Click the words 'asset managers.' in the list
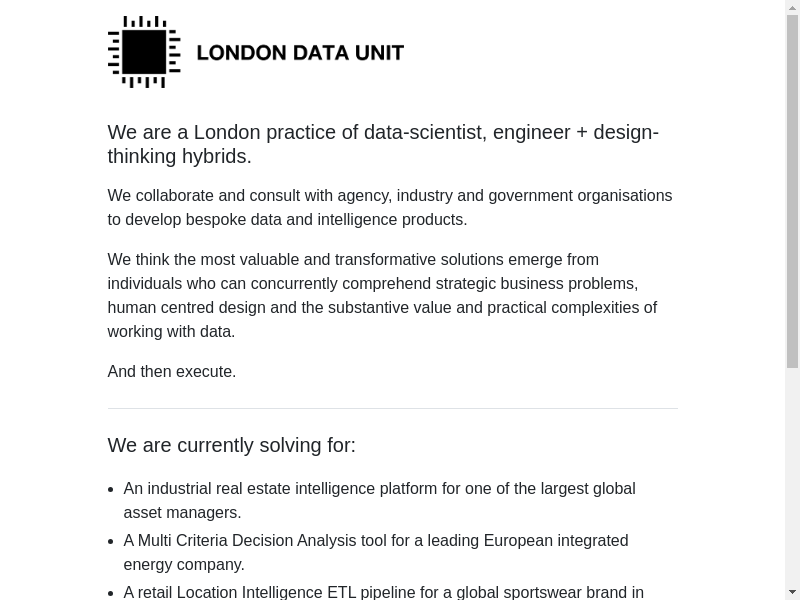The width and height of the screenshot is (800, 600). coord(182,513)
